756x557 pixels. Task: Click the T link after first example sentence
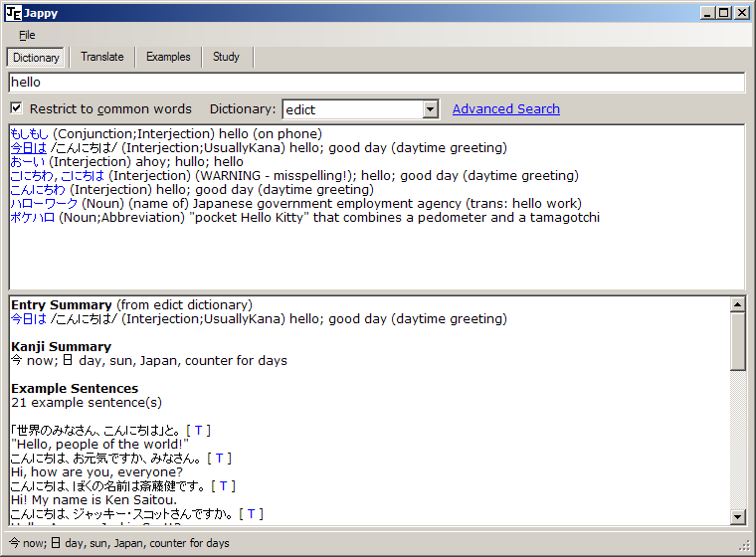click(198, 431)
